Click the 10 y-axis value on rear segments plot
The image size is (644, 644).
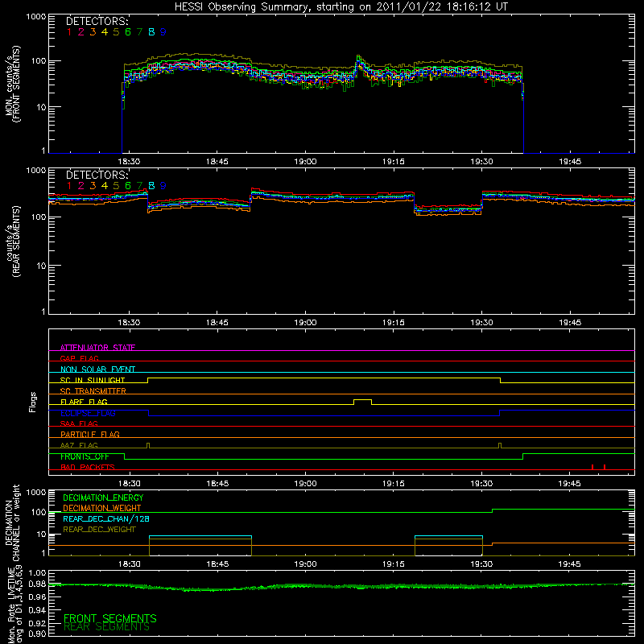[41, 266]
